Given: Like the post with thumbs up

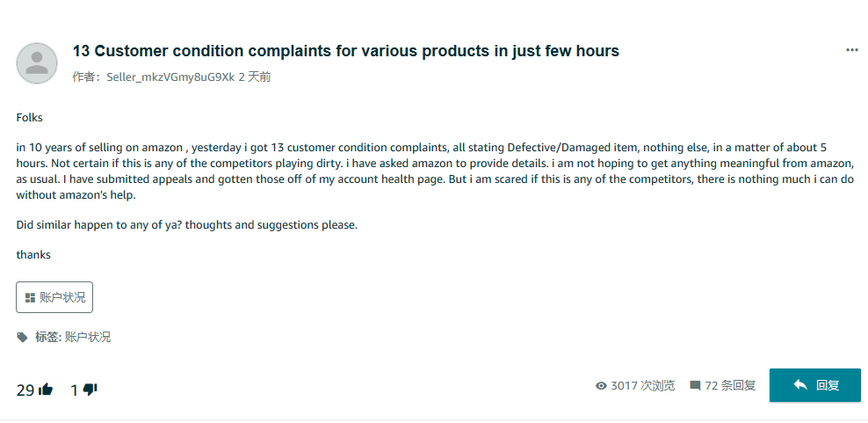Looking at the screenshot, I should coord(46,389).
